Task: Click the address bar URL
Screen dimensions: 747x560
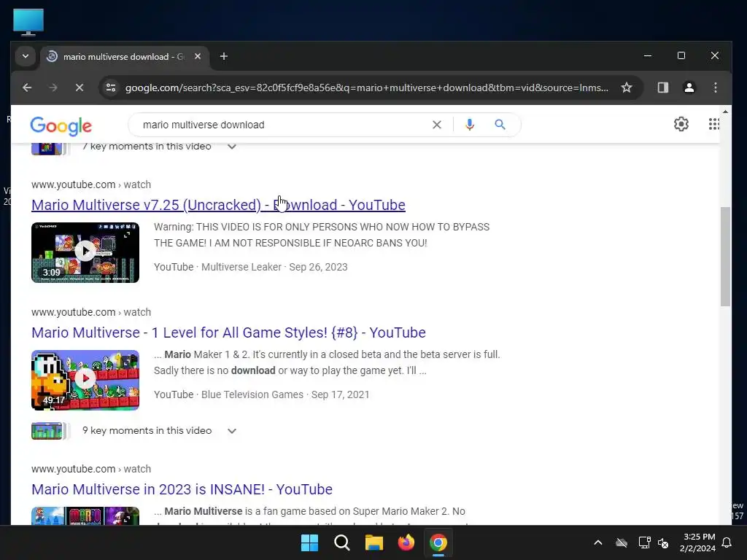Action: tap(366, 87)
